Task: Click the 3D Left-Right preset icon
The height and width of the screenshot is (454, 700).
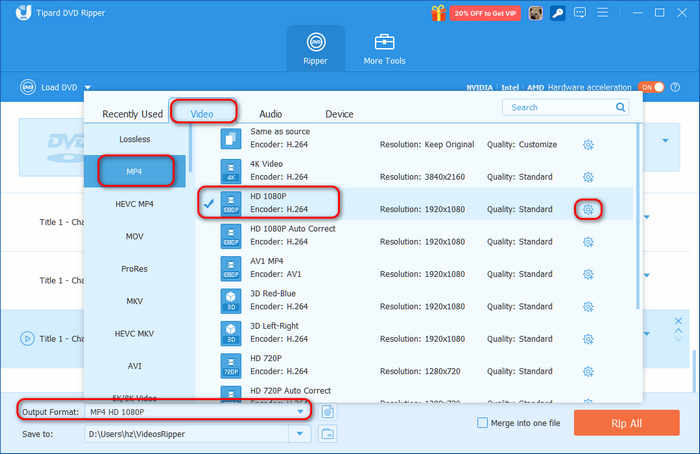Action: pyautogui.click(x=231, y=333)
